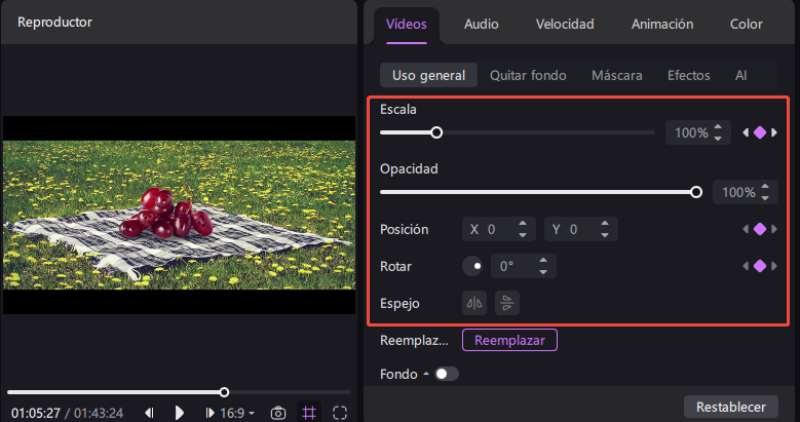Click the horizontal mirror flip icon

(475, 303)
